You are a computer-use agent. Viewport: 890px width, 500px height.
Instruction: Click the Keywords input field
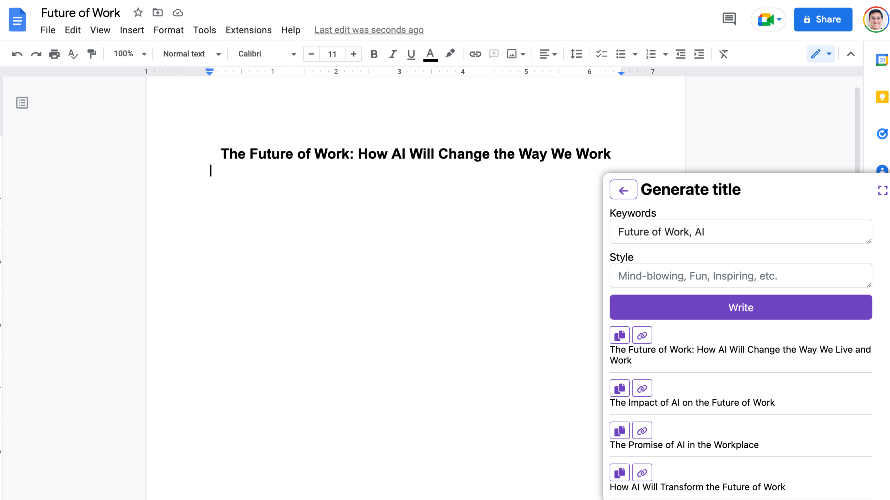[x=741, y=232]
